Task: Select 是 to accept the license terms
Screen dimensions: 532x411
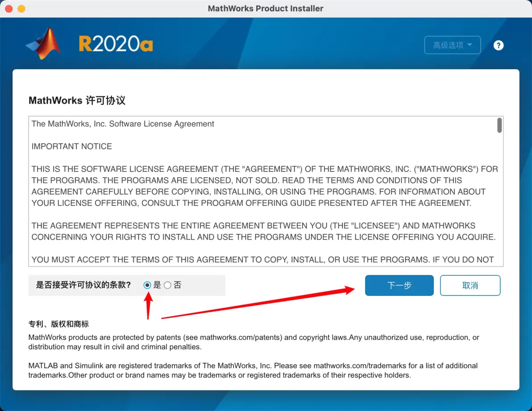Action: (147, 285)
